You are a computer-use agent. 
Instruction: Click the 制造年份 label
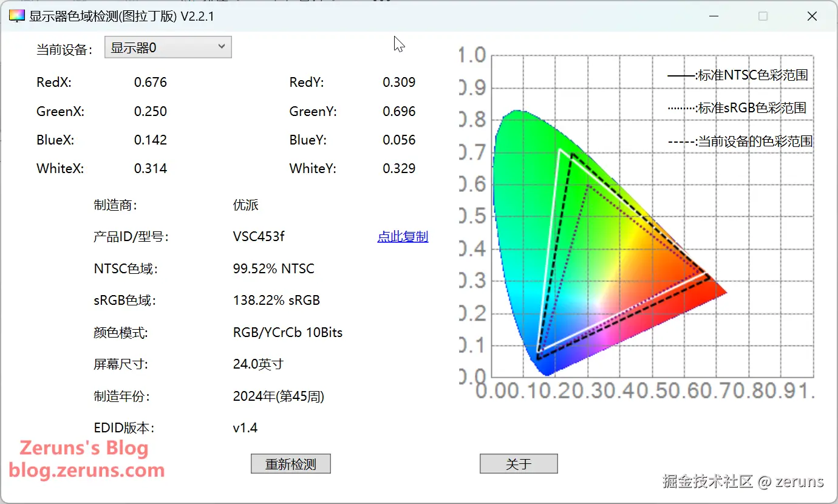pos(121,397)
